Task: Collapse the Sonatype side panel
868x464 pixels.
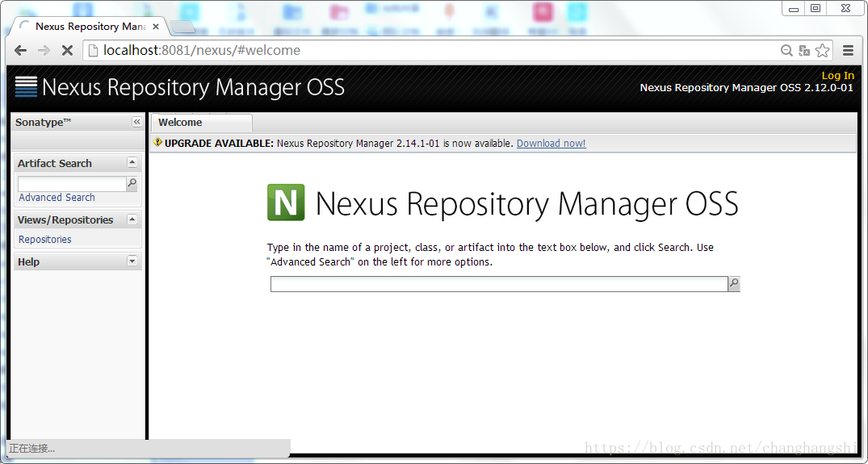Action: click(x=136, y=122)
